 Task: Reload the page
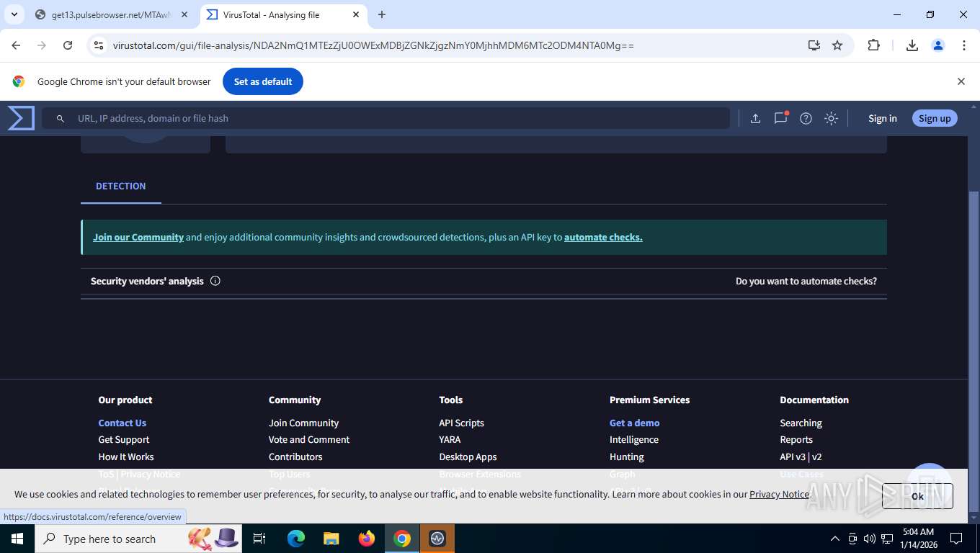(x=68, y=45)
